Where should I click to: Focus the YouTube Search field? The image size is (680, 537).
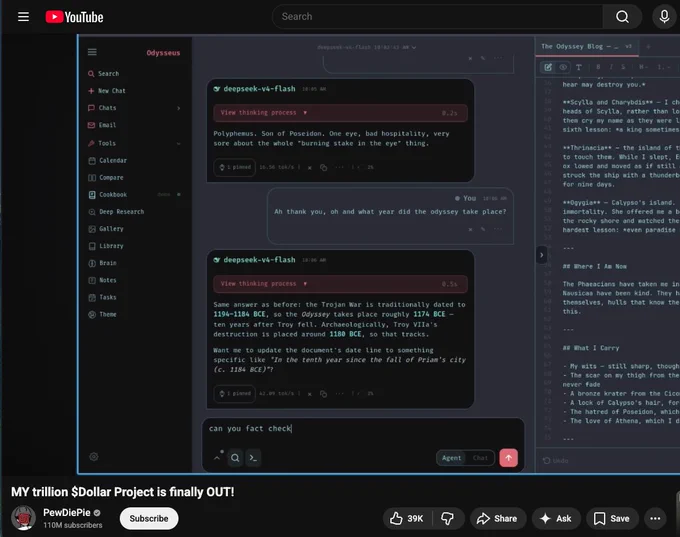coord(437,17)
